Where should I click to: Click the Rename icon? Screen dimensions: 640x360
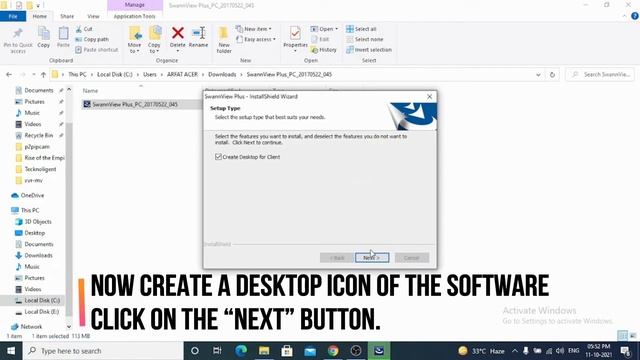point(198,33)
